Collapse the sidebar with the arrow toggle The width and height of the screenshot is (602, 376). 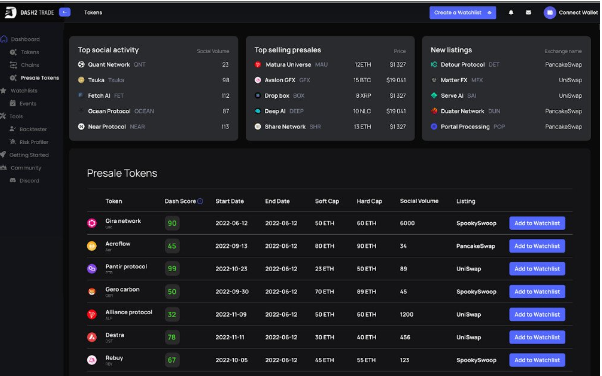pyautogui.click(x=65, y=12)
